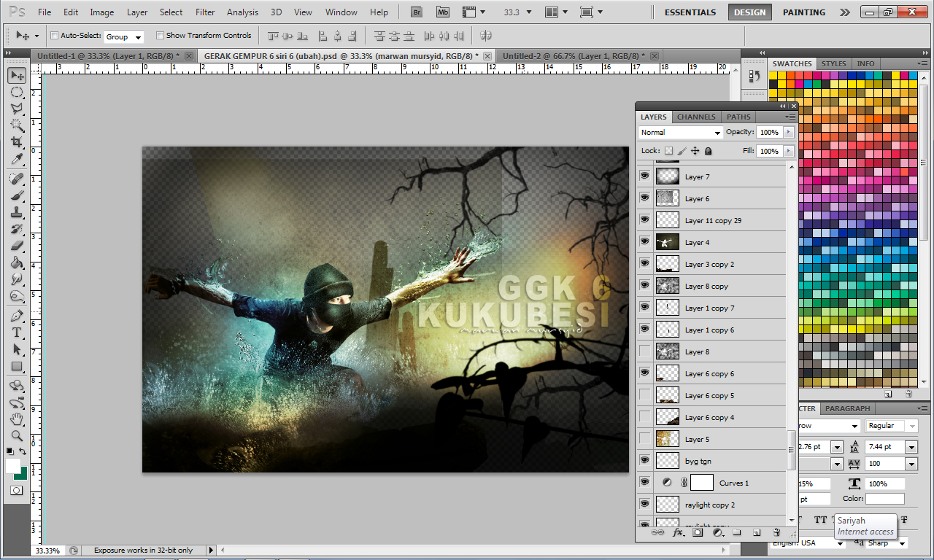
Task: Create new adjustment layer
Action: pyautogui.click(x=717, y=533)
